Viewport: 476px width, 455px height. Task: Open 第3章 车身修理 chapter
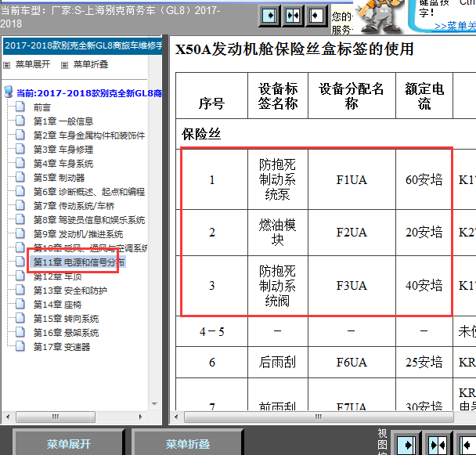63,150
